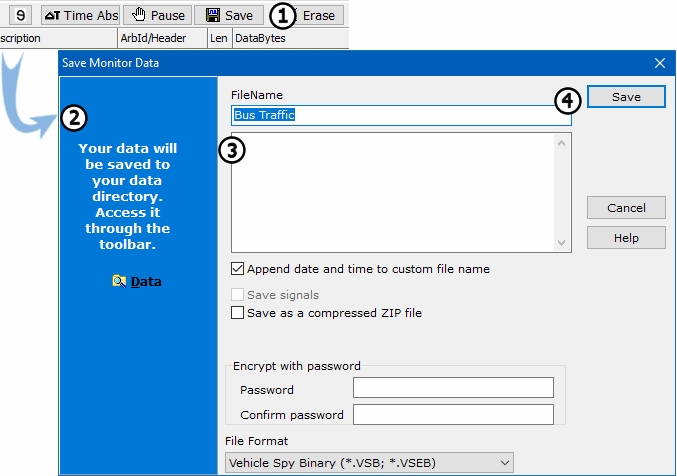Screen dimensions: 677x476
Task: Click the Save signals checkbox
Action: 238,295
